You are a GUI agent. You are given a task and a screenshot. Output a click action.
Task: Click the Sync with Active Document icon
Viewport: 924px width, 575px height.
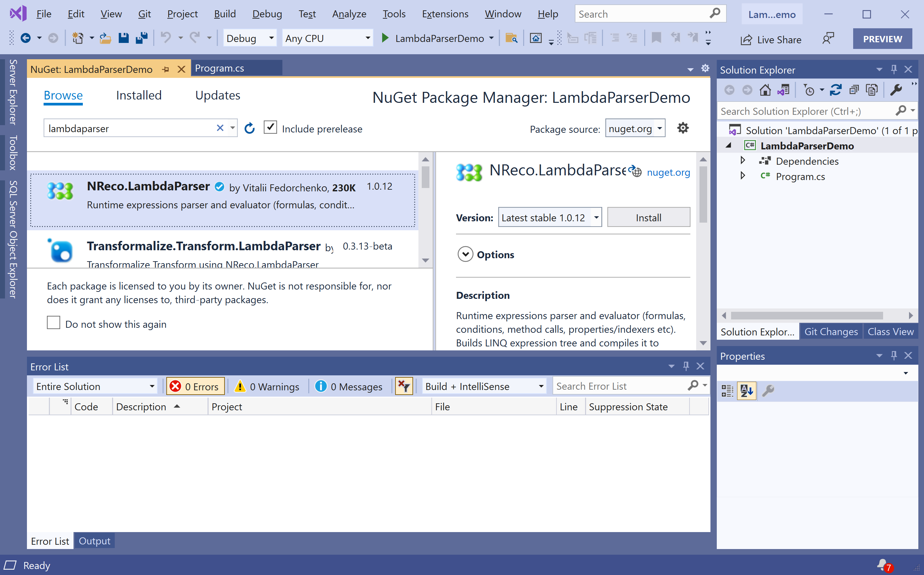coord(835,90)
